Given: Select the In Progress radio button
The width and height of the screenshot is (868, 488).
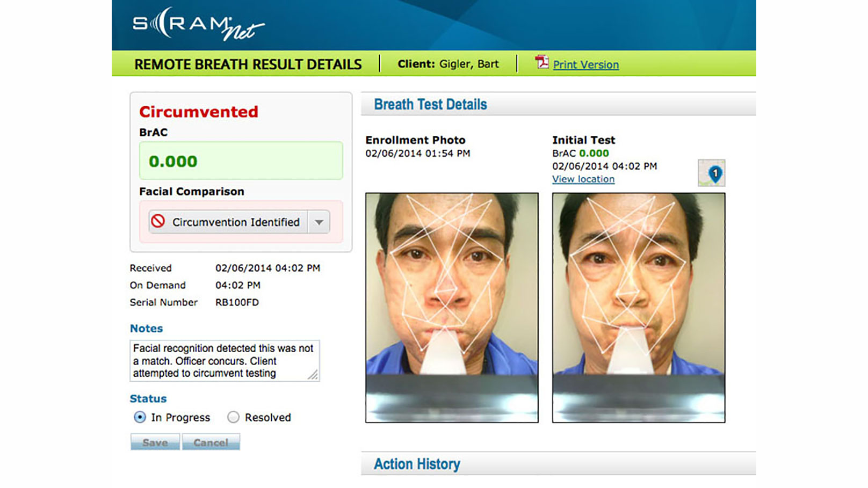Looking at the screenshot, I should click(140, 417).
